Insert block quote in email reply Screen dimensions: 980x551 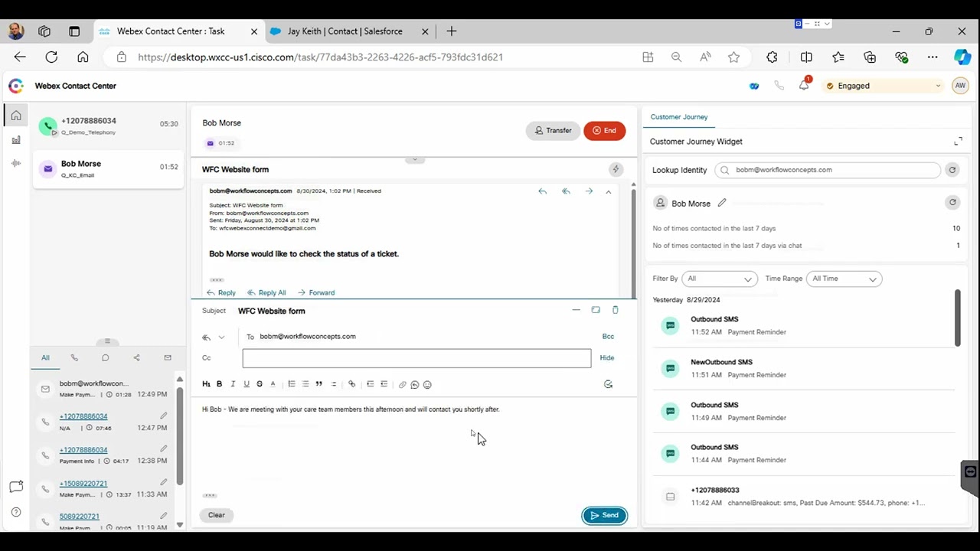coord(318,384)
